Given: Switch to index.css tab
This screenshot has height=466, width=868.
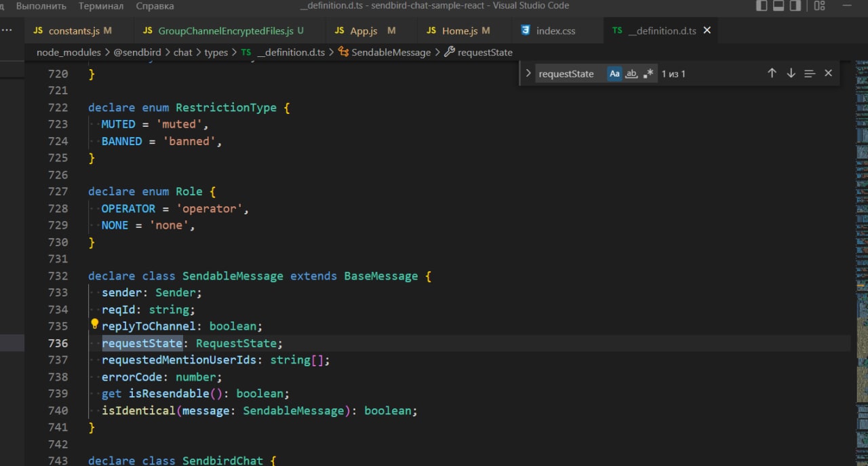Looking at the screenshot, I should (x=555, y=31).
